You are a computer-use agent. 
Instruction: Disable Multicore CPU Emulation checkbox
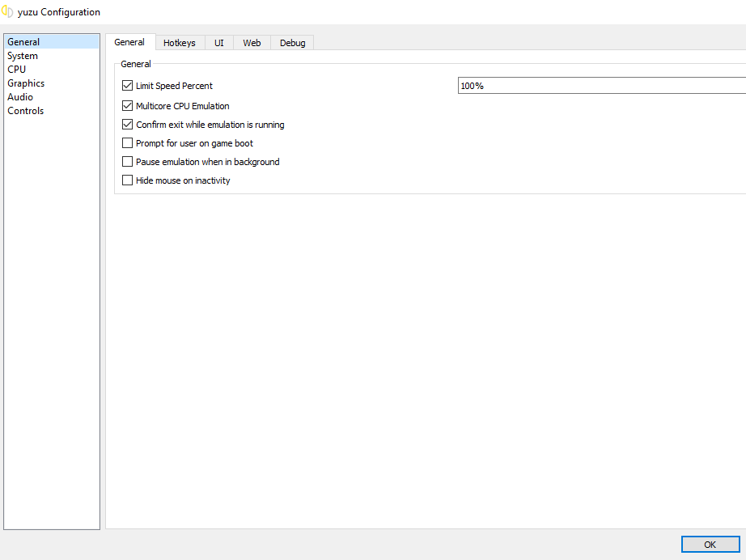(x=127, y=106)
